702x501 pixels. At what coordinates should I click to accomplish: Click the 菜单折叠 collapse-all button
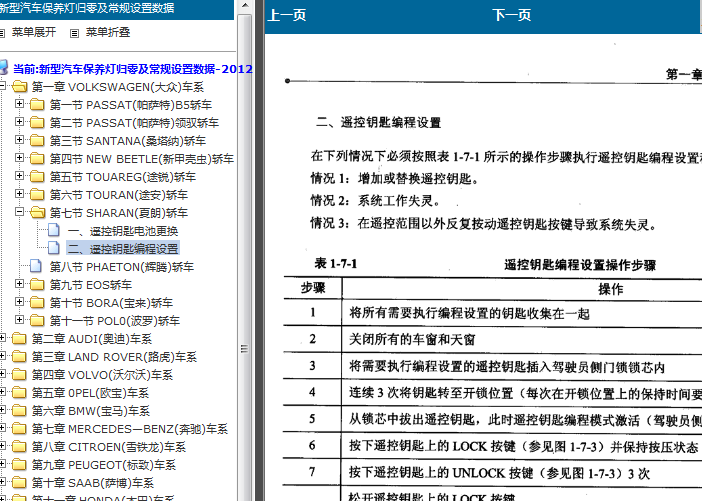click(108, 32)
